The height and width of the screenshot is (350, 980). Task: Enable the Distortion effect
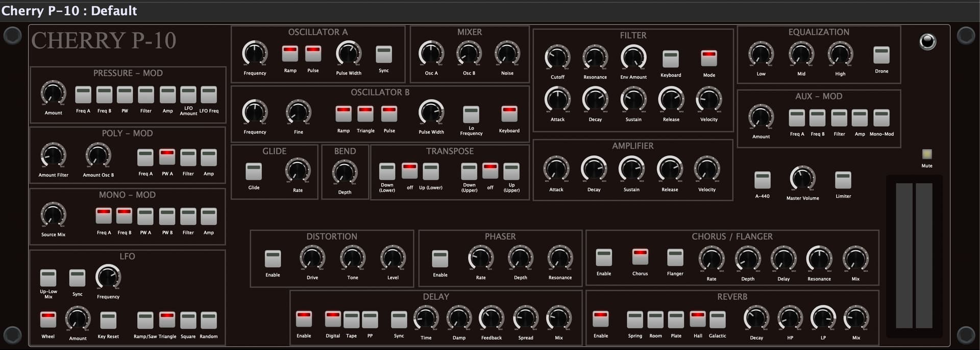(273, 259)
